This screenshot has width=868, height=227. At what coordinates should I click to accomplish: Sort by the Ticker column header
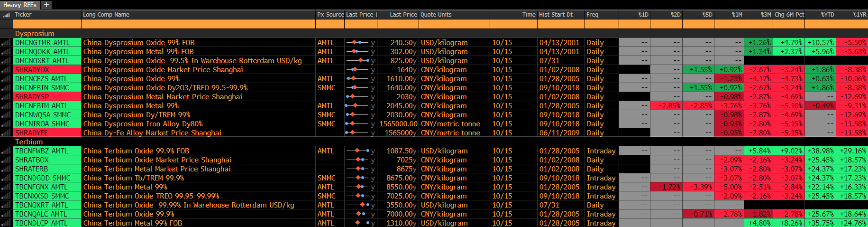47,15
